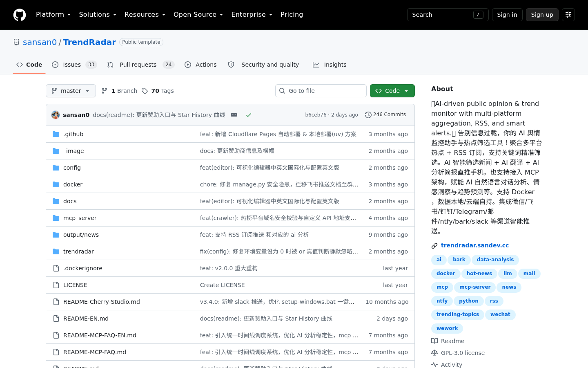View the 1 Branch list
The width and height of the screenshot is (588, 368).
(x=119, y=91)
